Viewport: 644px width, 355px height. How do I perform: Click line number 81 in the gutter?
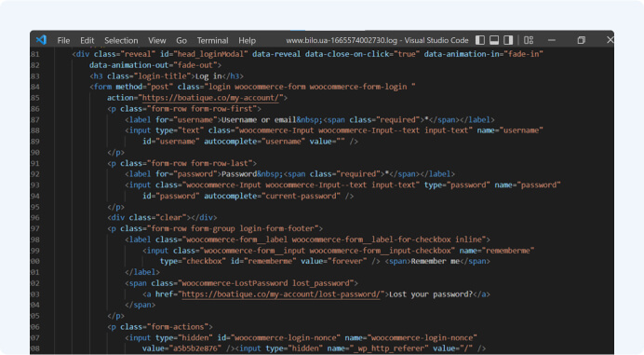[35, 54]
